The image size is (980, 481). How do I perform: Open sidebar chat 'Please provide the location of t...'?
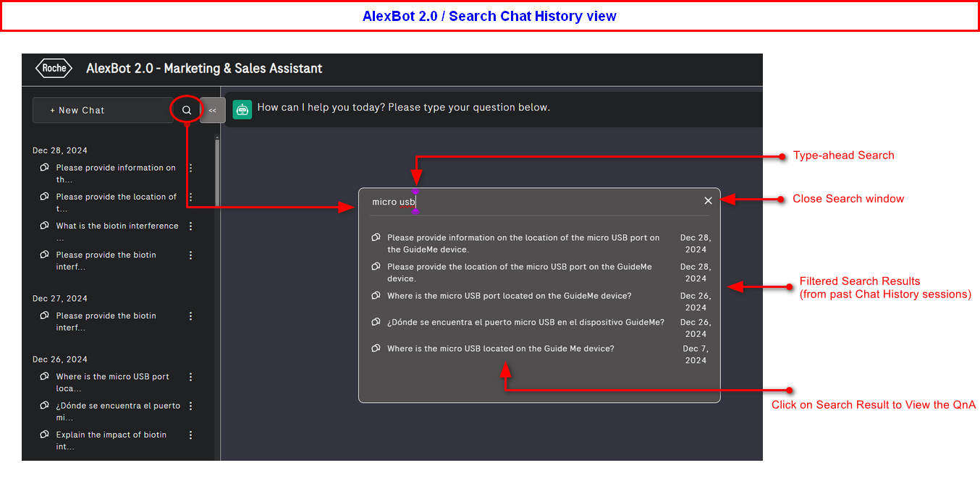click(x=116, y=203)
